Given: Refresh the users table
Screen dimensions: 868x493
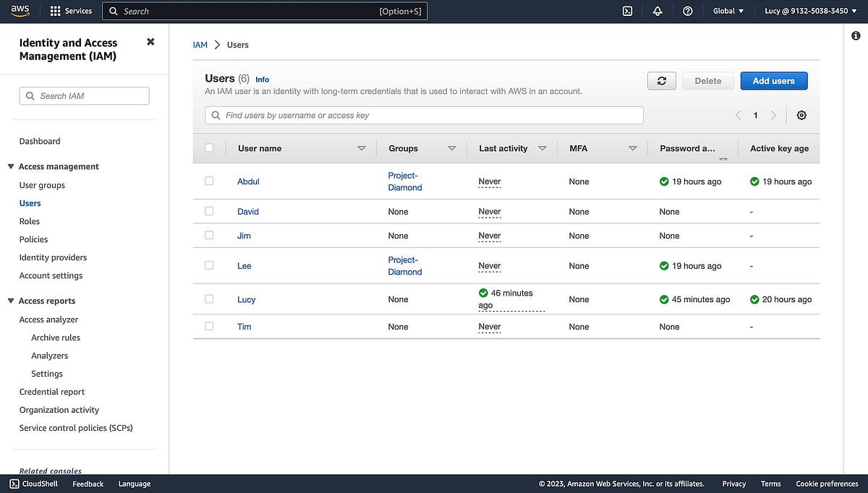Looking at the screenshot, I should (x=661, y=81).
